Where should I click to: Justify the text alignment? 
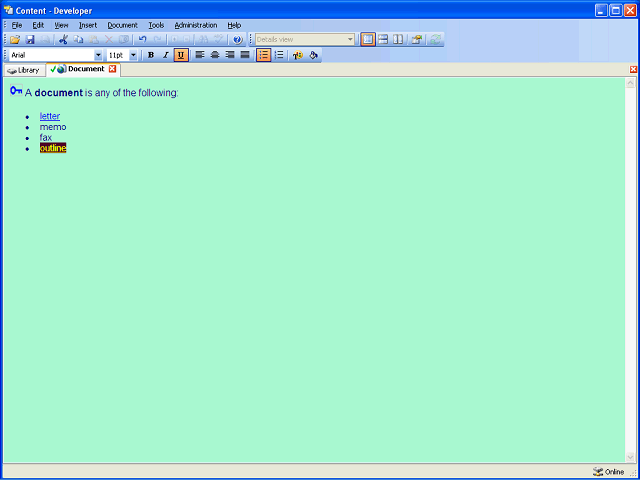[245, 55]
